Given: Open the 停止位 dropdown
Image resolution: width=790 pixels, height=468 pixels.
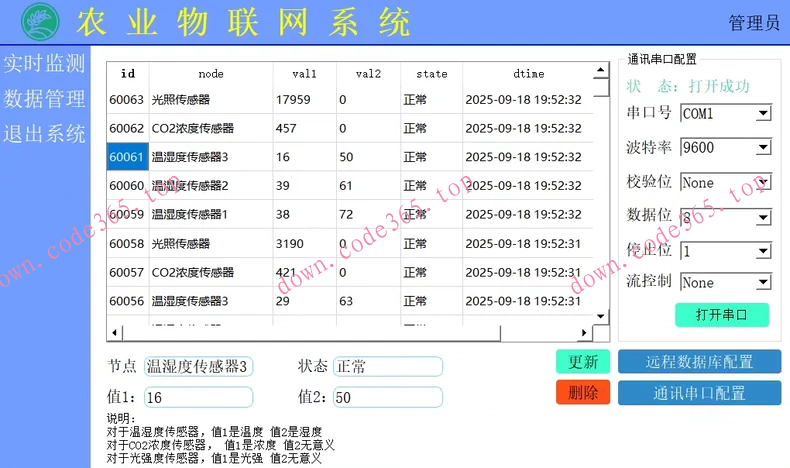Looking at the screenshot, I should point(726,251).
